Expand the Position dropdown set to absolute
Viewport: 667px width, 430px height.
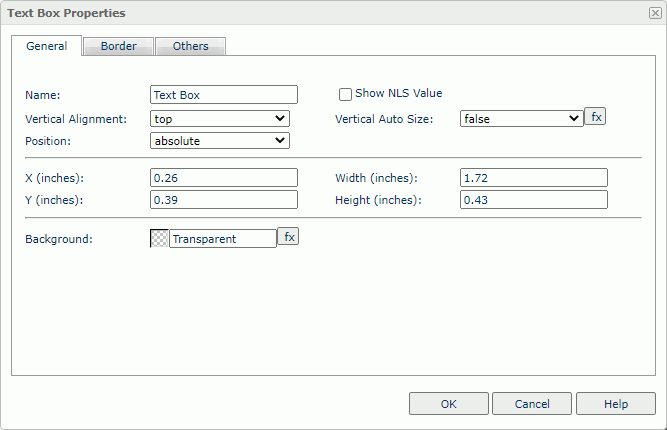[219, 141]
